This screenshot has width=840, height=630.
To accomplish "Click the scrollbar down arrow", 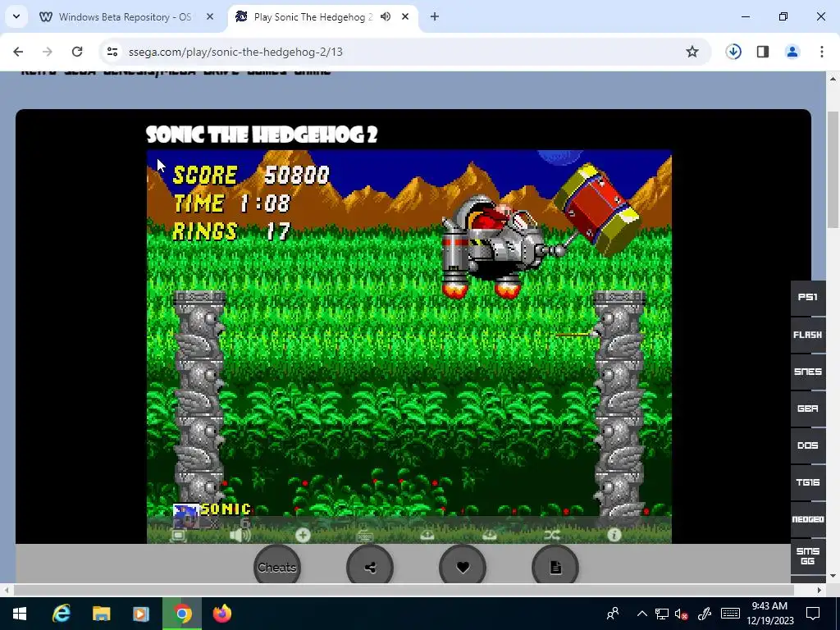I will click(x=833, y=576).
